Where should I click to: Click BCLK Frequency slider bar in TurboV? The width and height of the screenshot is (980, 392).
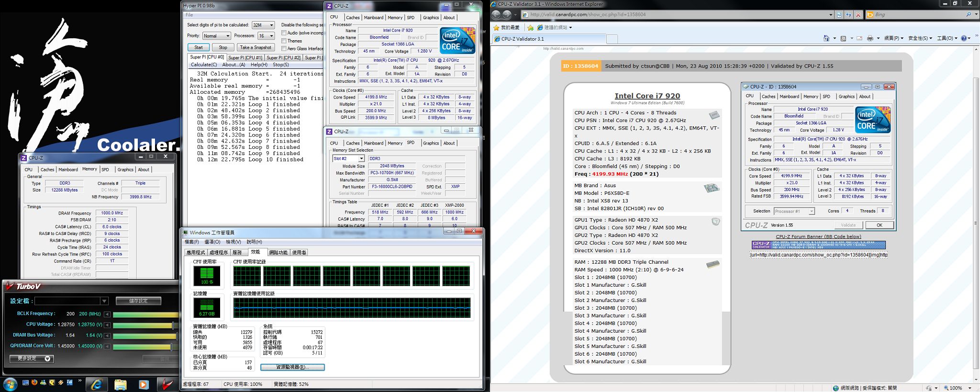[x=145, y=314]
